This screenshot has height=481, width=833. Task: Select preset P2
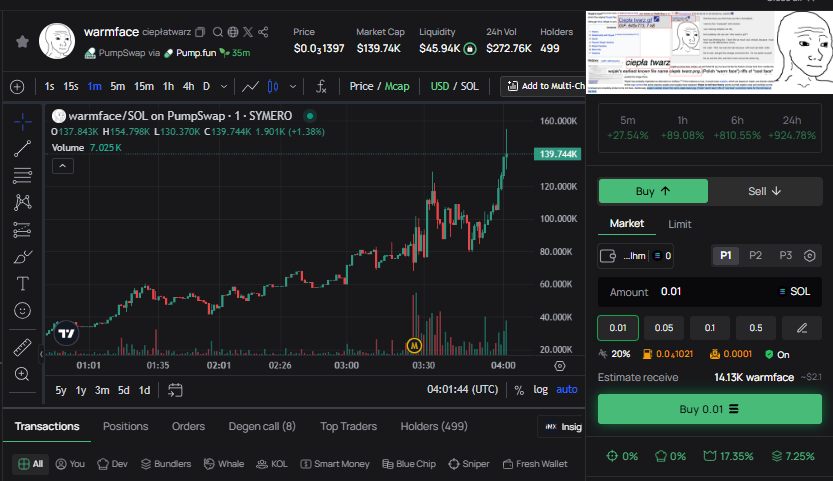pos(755,256)
